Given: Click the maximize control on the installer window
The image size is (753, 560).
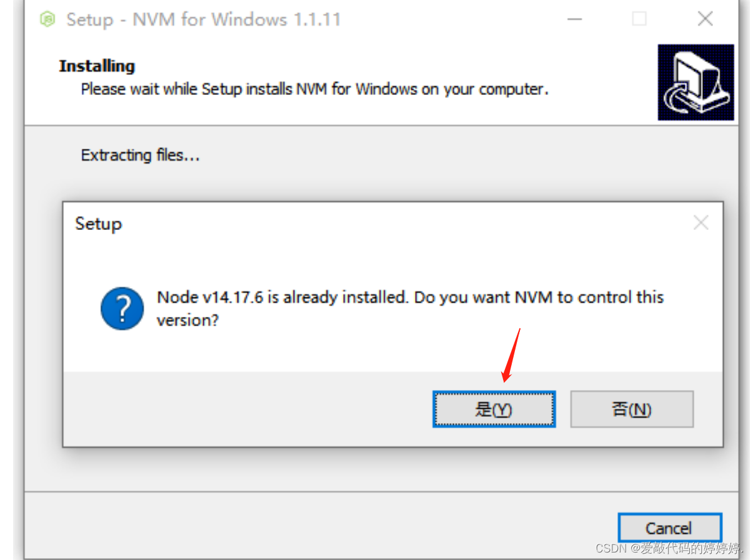Looking at the screenshot, I should [x=639, y=19].
